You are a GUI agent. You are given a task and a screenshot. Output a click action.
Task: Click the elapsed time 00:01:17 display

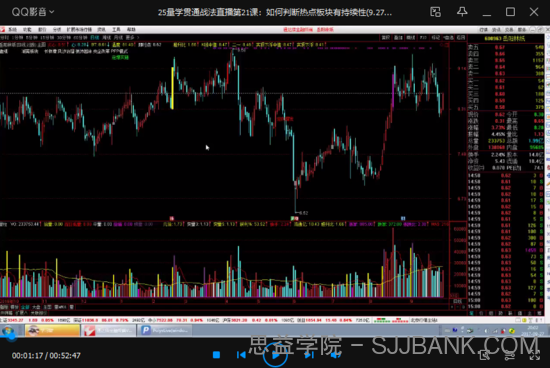pyautogui.click(x=28, y=355)
